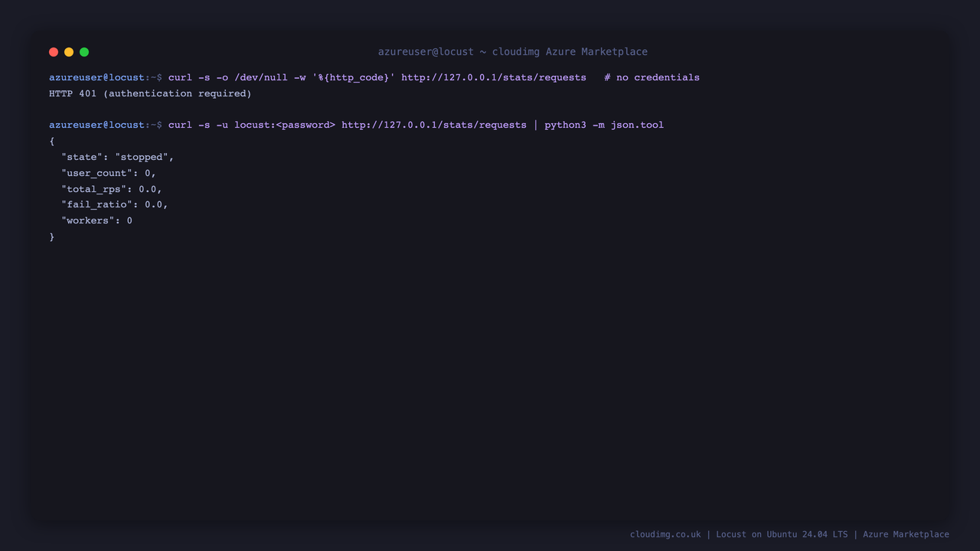Click the terminal title 'azureuser@locust ~ cloudimg Azure Marketplace'

(513, 52)
